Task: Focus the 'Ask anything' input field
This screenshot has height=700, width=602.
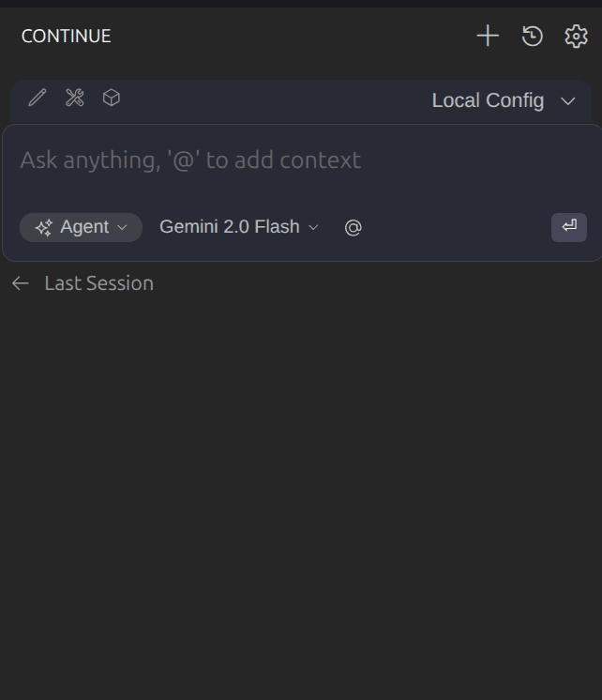Action: point(281,160)
